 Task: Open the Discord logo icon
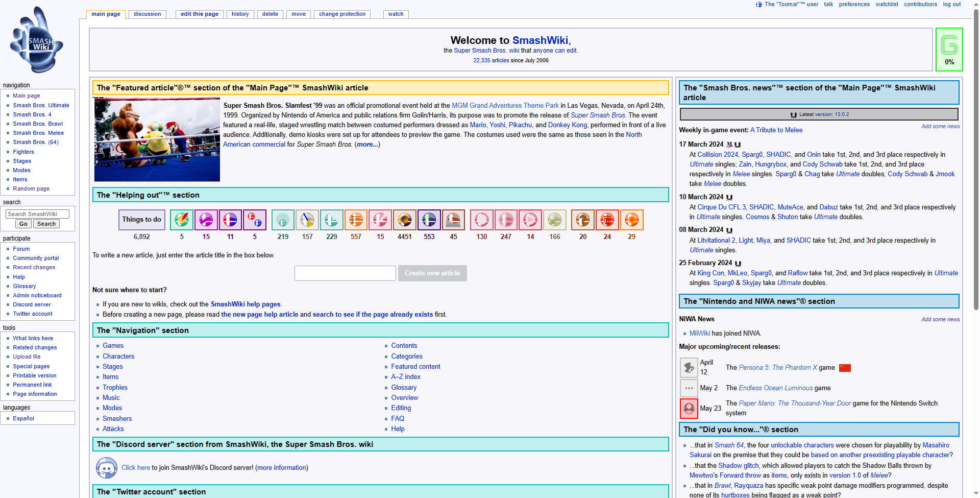[107, 468]
